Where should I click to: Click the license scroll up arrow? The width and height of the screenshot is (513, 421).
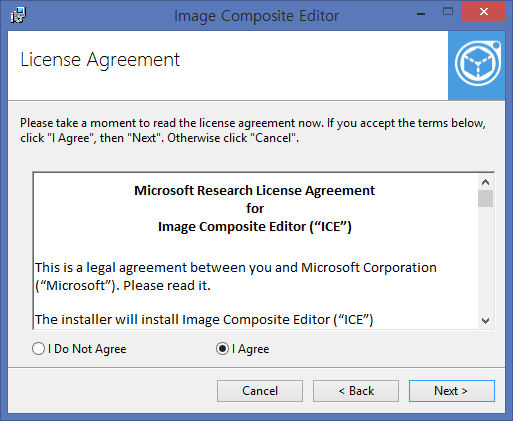(x=485, y=182)
